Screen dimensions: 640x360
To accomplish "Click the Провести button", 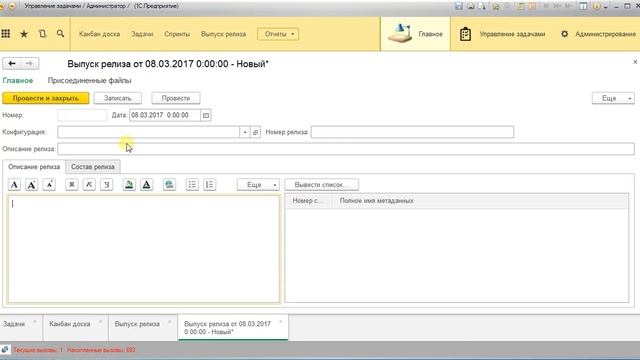I will tap(176, 98).
